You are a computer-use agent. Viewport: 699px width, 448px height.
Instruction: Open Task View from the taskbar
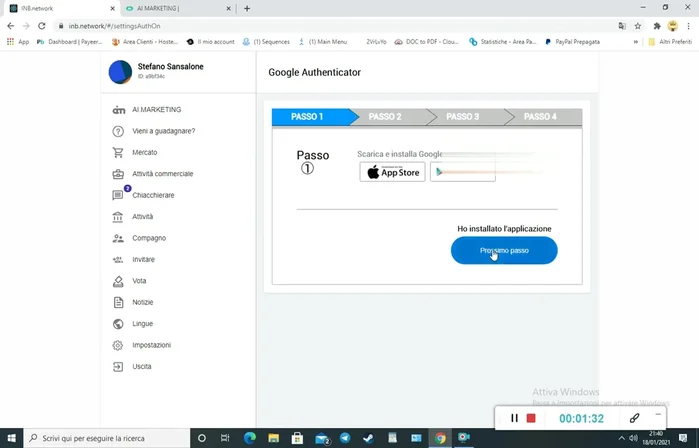coord(225,438)
